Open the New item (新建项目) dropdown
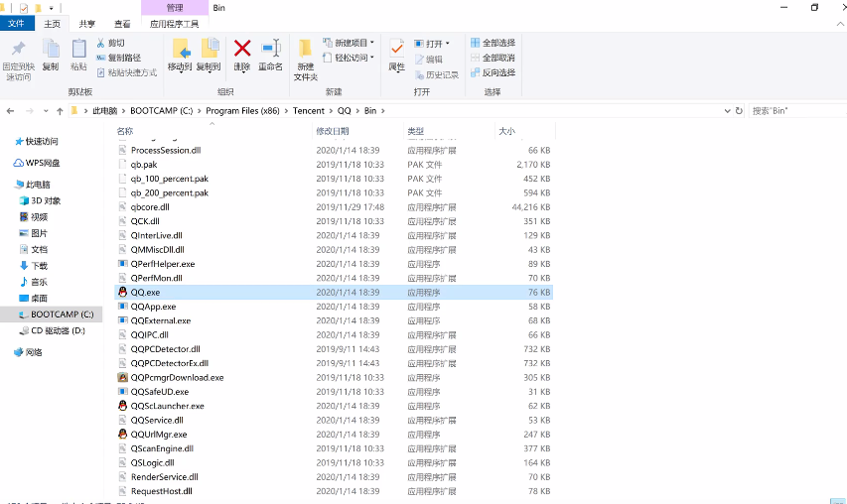 (x=349, y=43)
